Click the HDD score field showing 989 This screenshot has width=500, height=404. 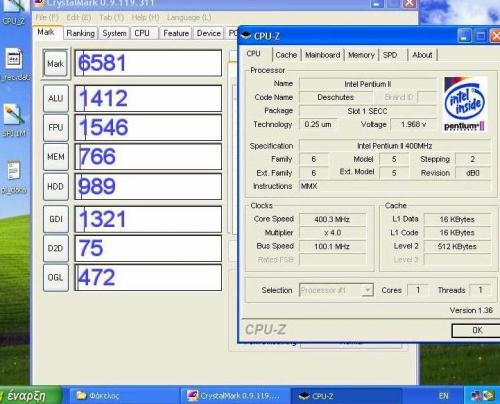(x=148, y=186)
